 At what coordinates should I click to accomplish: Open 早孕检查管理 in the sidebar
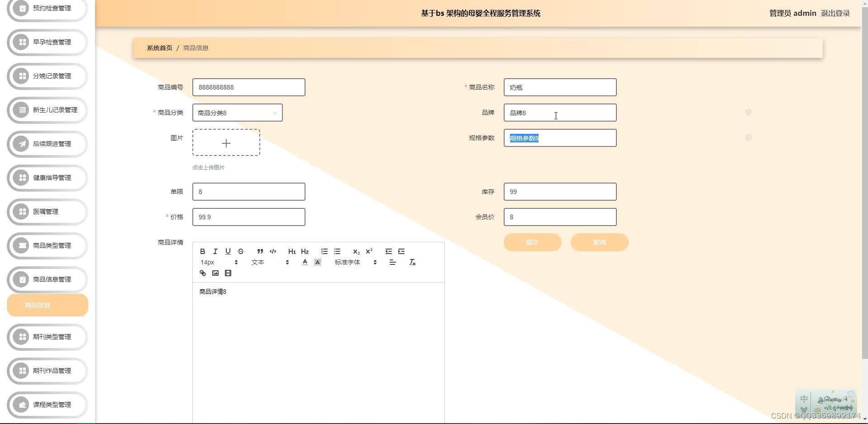(x=48, y=42)
